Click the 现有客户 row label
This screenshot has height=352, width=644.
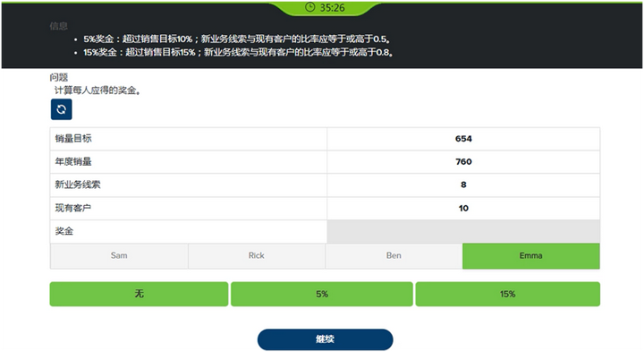(73, 208)
